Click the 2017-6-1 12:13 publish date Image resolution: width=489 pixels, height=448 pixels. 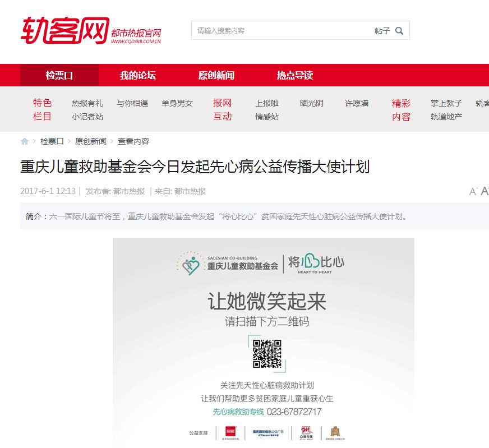[48, 191]
